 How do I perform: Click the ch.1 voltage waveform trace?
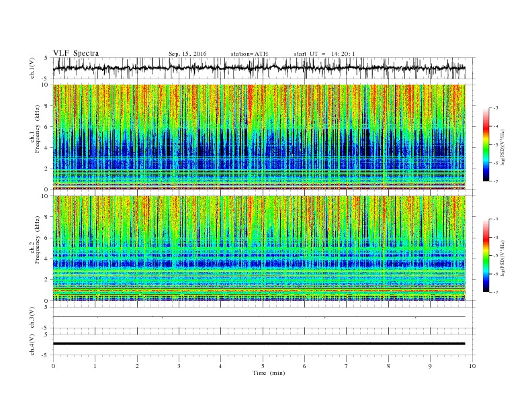click(259, 68)
